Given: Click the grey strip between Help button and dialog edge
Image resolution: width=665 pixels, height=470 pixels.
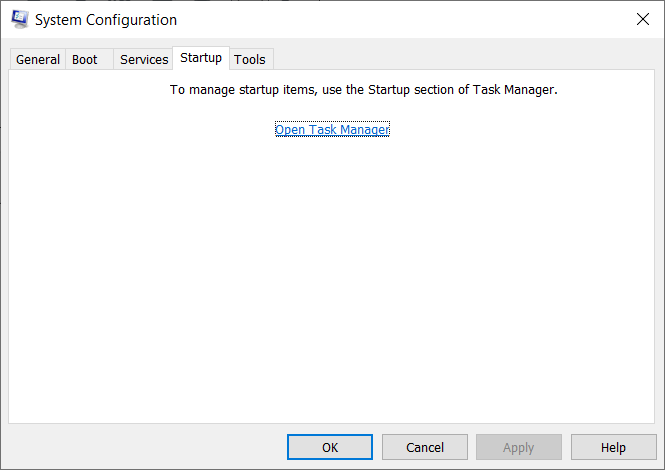Looking at the screenshot, I should tap(660, 447).
